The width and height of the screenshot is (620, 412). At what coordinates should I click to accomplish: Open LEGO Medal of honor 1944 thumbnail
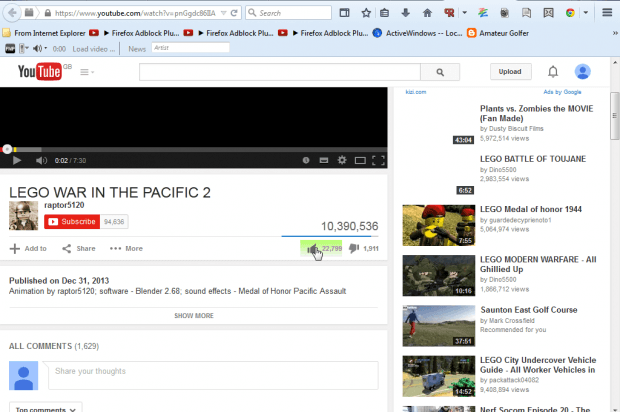click(x=439, y=225)
